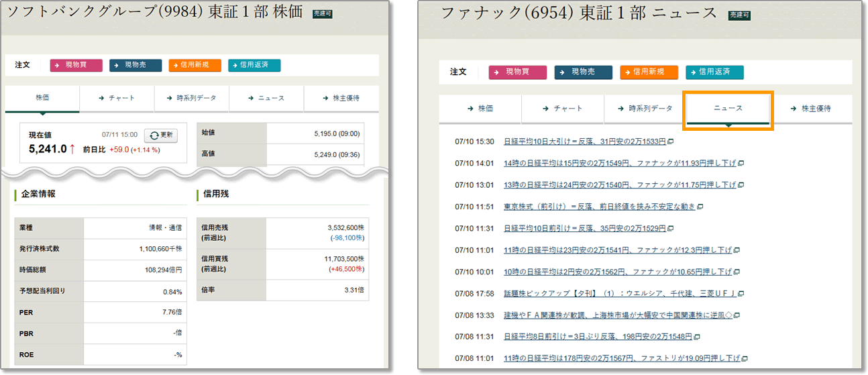Click 始値 5,195.0 (09:00) value
This screenshot has height=375, width=868.
337,133
